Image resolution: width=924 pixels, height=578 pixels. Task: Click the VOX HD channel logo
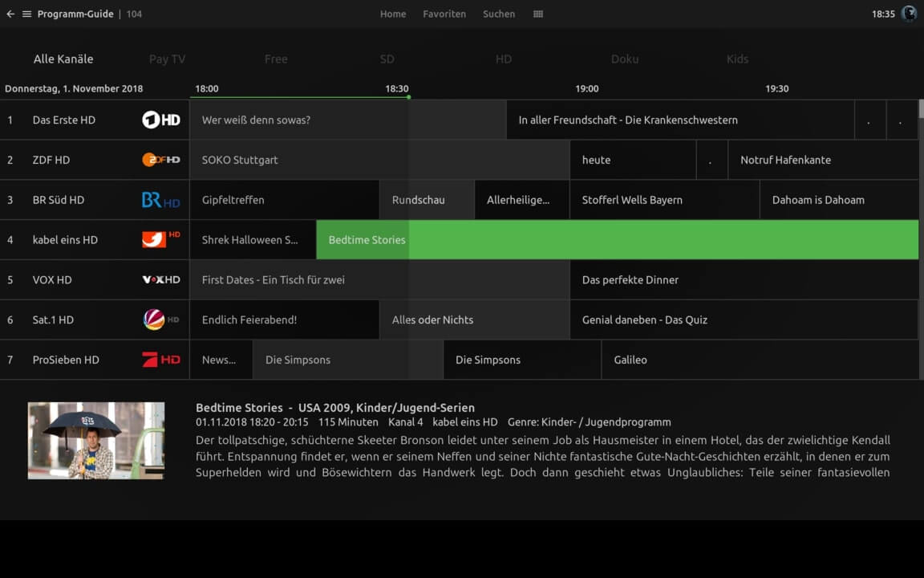161,279
